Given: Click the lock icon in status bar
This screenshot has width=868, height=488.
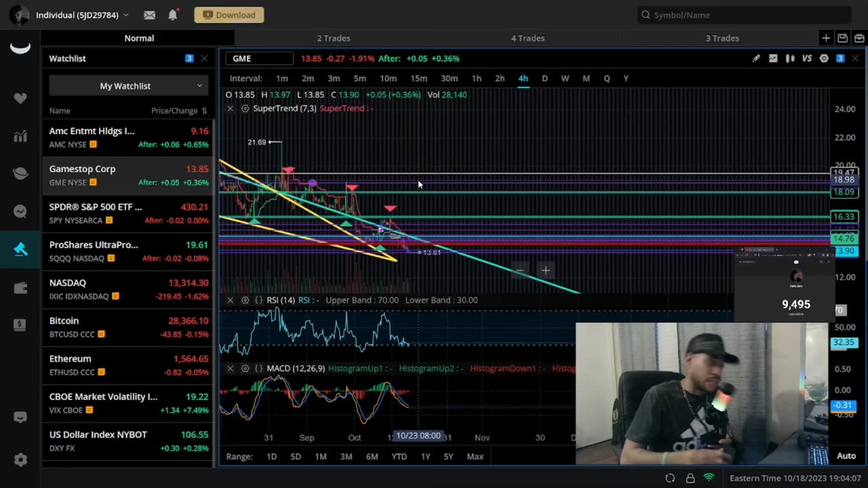Looking at the screenshot, I should point(690,478).
